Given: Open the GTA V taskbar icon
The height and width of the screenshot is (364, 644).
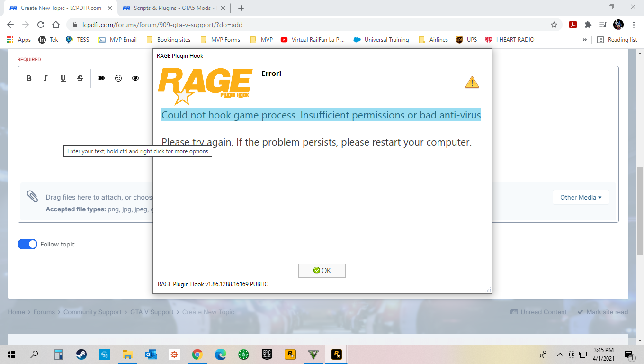Looking at the screenshot, I should point(313,354).
